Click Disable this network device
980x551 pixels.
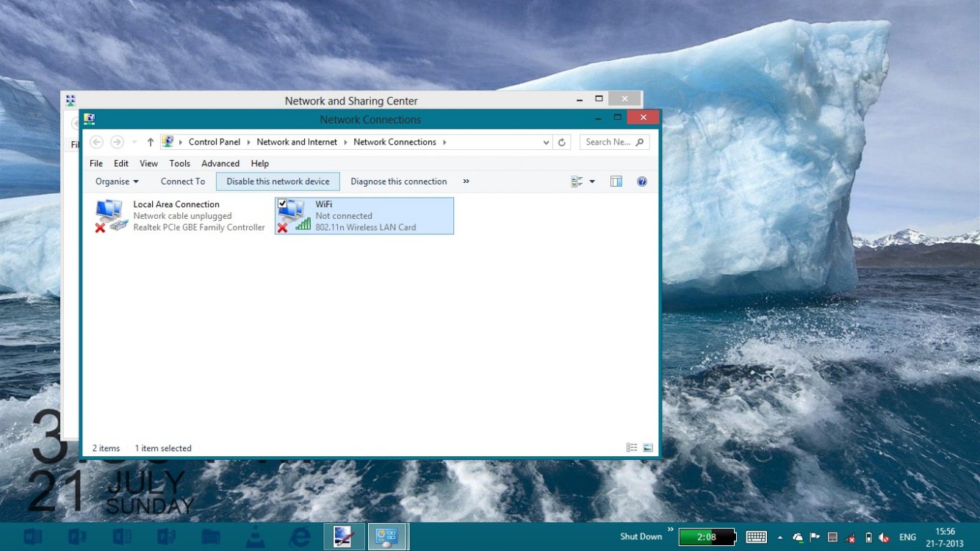278,181
